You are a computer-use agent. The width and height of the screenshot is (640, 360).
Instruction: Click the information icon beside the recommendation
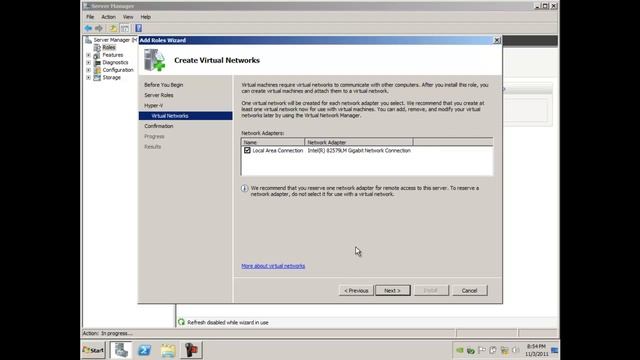click(244, 188)
